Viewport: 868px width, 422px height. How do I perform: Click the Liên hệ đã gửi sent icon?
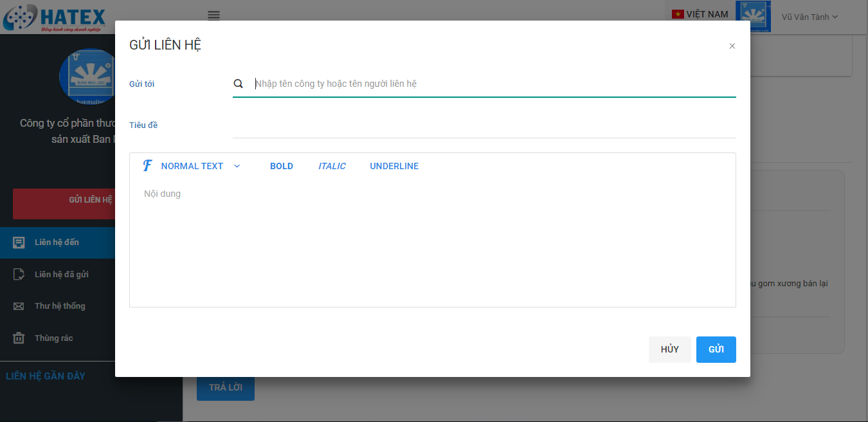19,275
